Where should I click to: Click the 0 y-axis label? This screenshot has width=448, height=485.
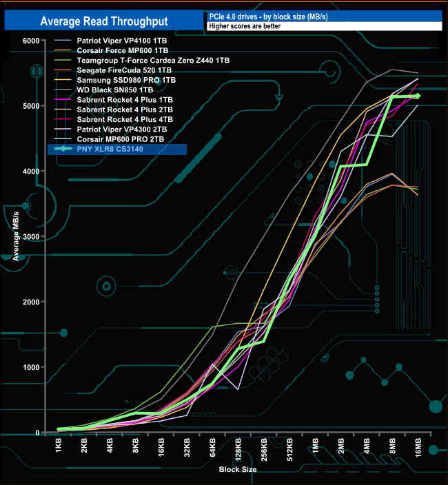pyautogui.click(x=37, y=433)
